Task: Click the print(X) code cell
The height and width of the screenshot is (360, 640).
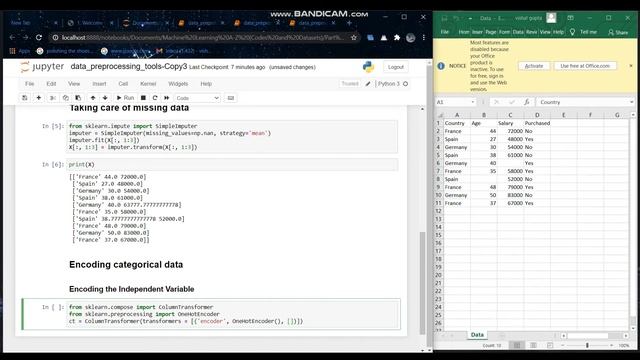Action: click(232, 164)
